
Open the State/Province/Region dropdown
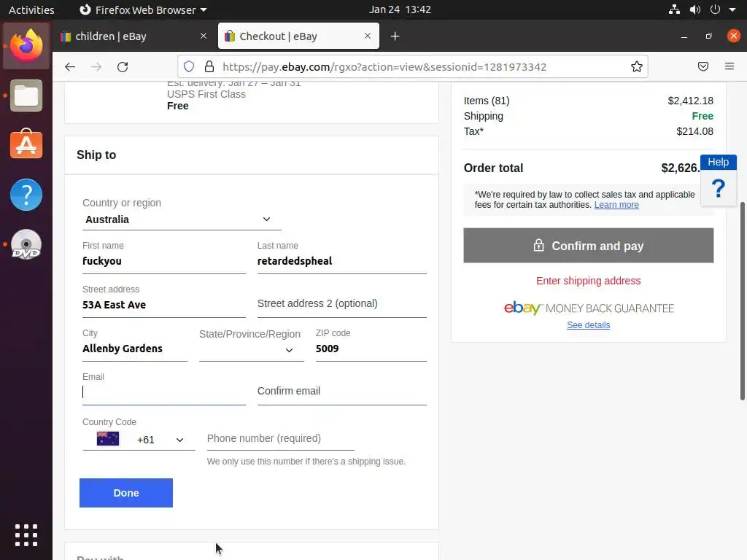[x=251, y=349]
